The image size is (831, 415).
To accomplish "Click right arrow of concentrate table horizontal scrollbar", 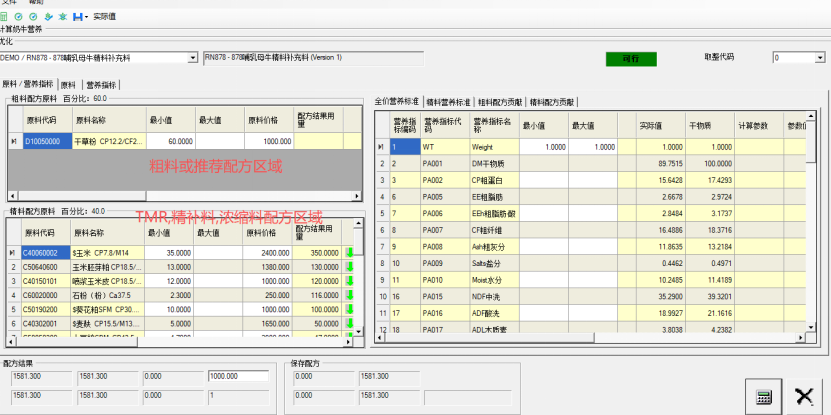I will pos(348,342).
